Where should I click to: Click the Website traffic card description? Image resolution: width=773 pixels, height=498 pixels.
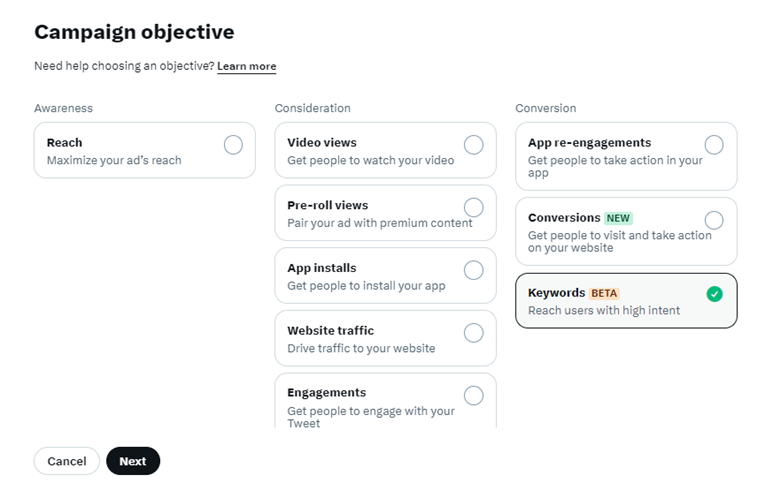[361, 349]
